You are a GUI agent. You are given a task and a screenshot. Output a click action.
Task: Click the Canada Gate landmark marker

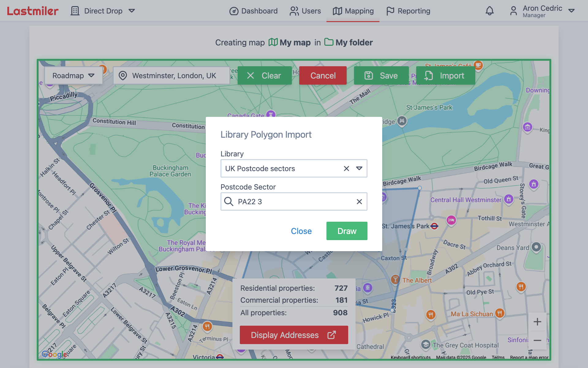270,114
